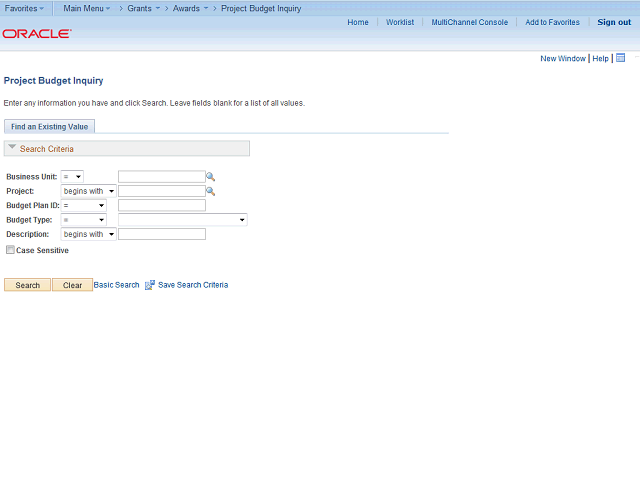Open Project lookup magnifier icon
Viewport: 640px width, 480px height.
pyautogui.click(x=210, y=191)
